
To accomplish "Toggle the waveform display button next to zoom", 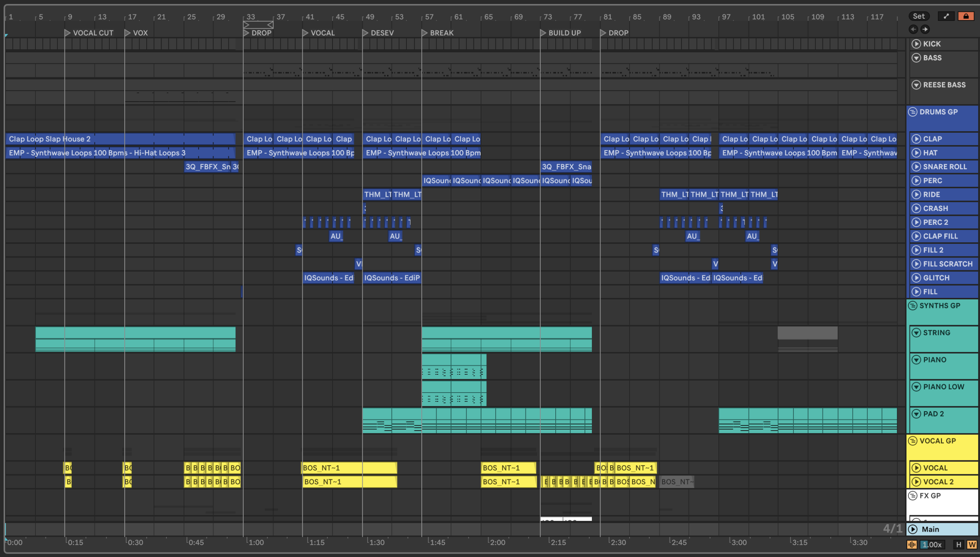I will click(x=912, y=544).
